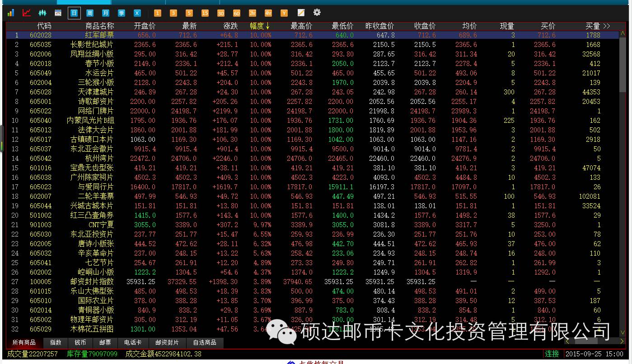Click the 成交金额4522984102.38 status text

pyautogui.click(x=164, y=354)
